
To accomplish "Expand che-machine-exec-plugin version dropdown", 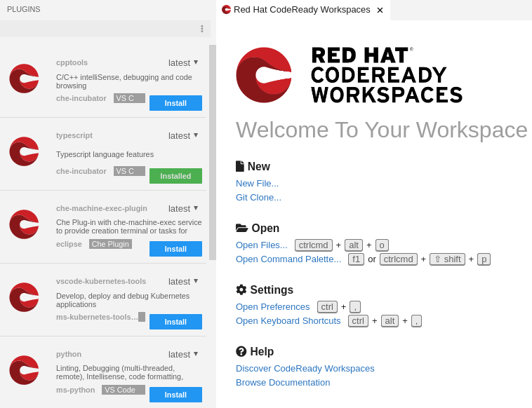I will [183, 208].
